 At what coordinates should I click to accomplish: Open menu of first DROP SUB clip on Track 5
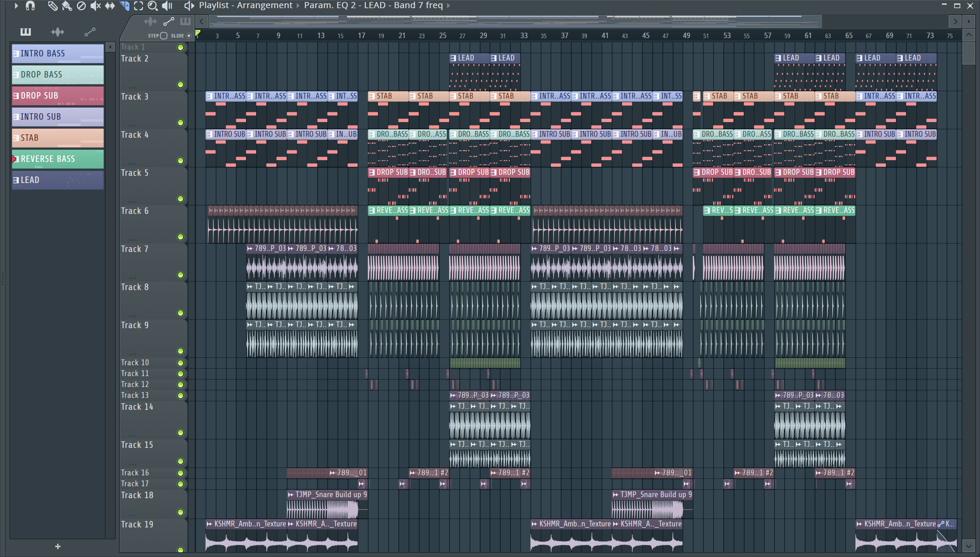coord(371,172)
